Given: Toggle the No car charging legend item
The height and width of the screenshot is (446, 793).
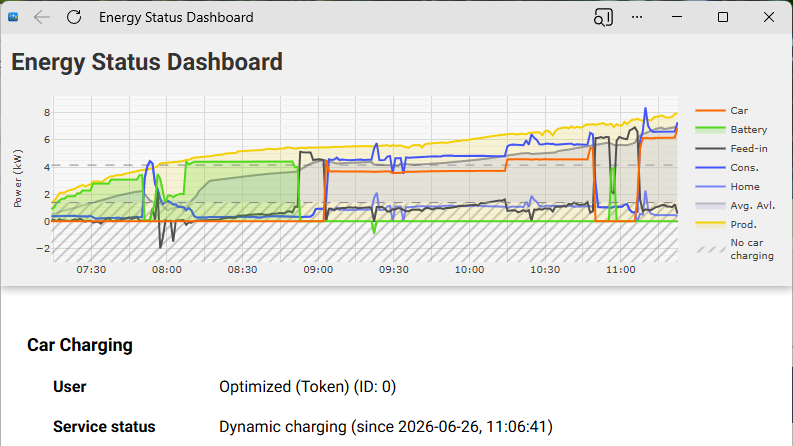Looking at the screenshot, I should [735, 249].
